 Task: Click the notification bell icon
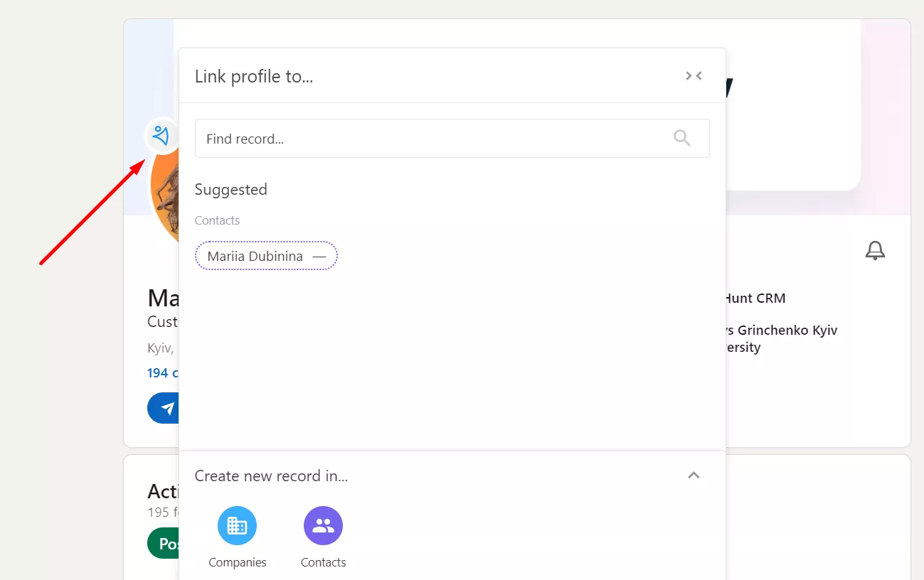(x=875, y=250)
